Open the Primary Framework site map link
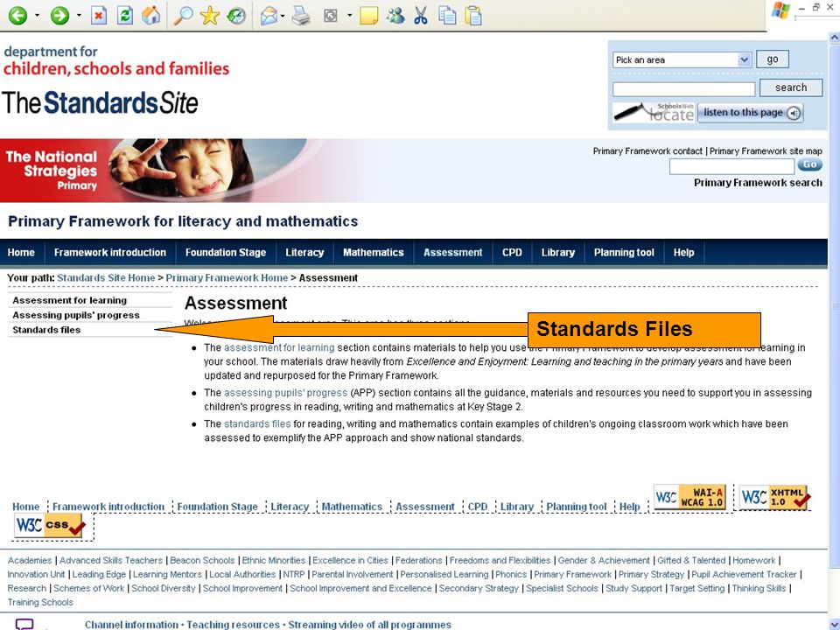This screenshot has height=630, width=840. (x=766, y=151)
